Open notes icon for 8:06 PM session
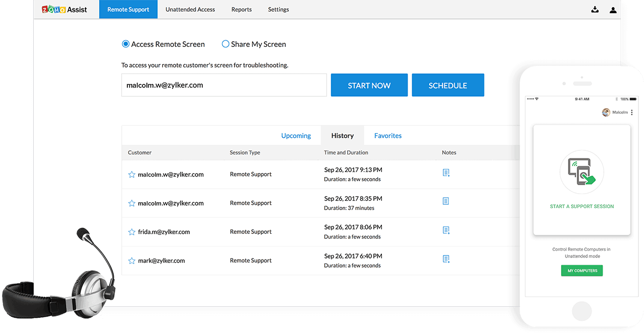The image size is (644, 333). tap(446, 230)
